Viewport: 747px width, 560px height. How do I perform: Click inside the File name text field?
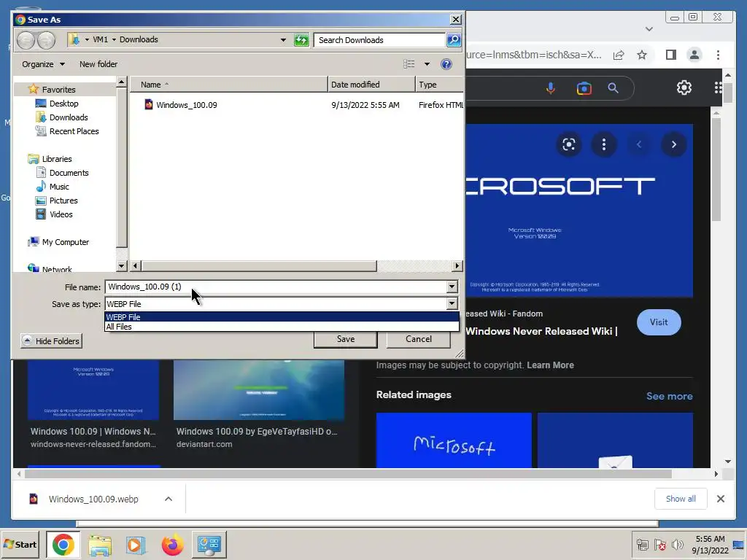click(275, 287)
